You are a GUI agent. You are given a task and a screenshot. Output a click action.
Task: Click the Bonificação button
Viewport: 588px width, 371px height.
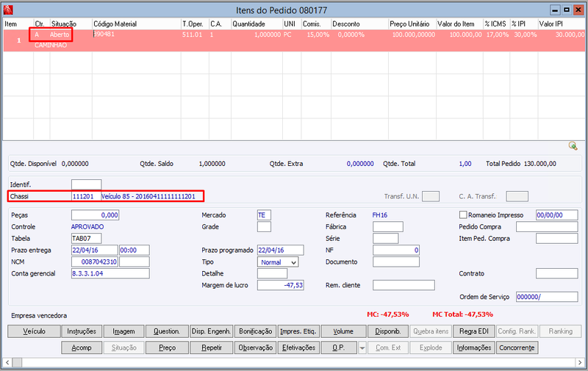tap(255, 331)
